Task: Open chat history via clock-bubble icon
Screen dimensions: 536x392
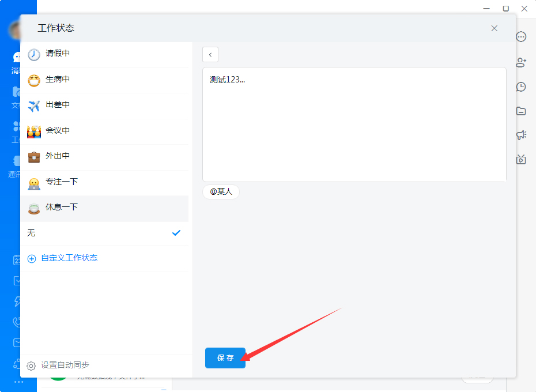Action: [521, 86]
